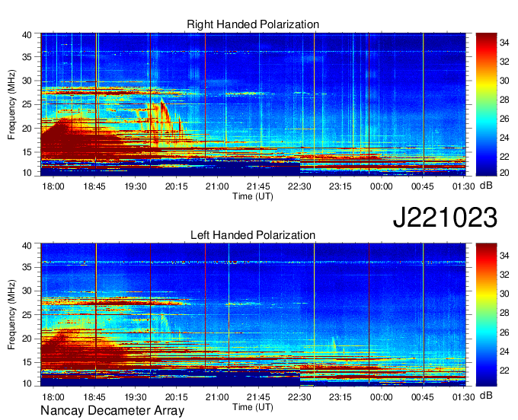Click the 25 MHz tick on Left Handed plot
Image resolution: width=518 pixels, height=420 pixels.
coord(27,315)
